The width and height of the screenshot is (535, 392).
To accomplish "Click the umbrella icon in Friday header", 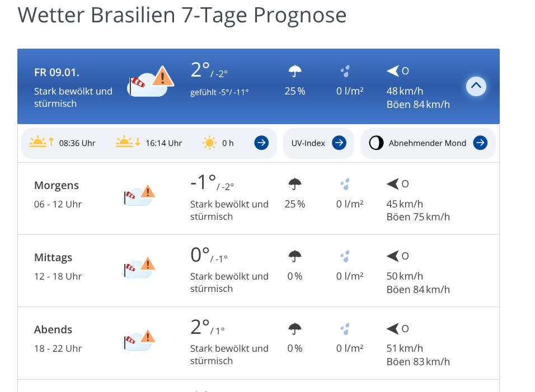I will pyautogui.click(x=295, y=71).
